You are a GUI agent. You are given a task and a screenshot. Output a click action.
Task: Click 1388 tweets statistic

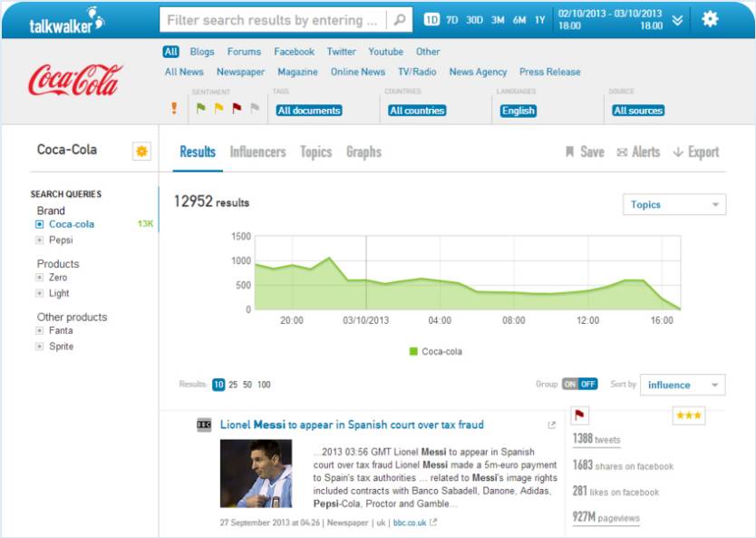(596, 438)
